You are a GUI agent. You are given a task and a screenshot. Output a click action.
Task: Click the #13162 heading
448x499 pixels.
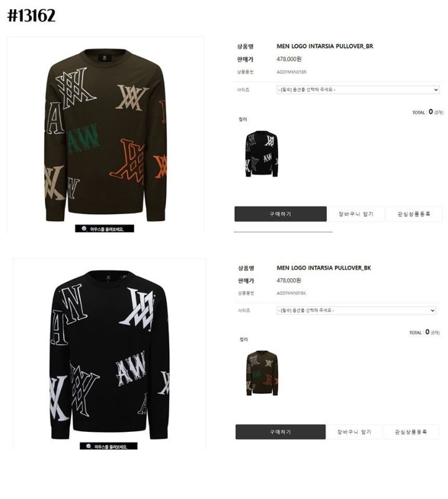pyautogui.click(x=31, y=16)
